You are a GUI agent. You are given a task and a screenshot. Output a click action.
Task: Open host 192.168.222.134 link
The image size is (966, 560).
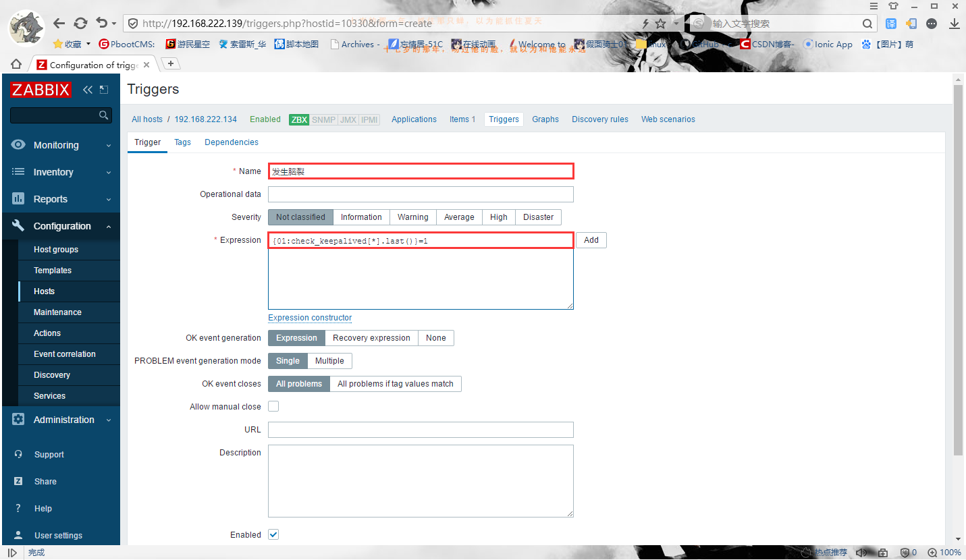[x=206, y=119]
